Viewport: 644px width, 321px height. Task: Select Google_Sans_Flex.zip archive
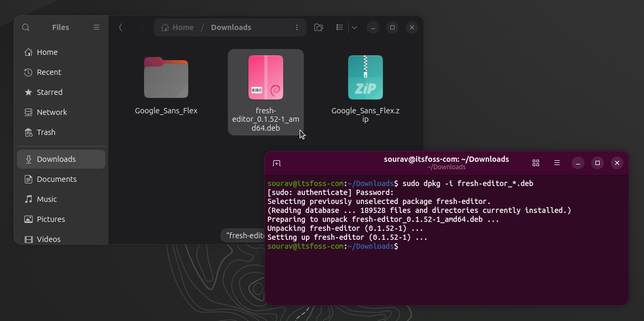tap(365, 77)
